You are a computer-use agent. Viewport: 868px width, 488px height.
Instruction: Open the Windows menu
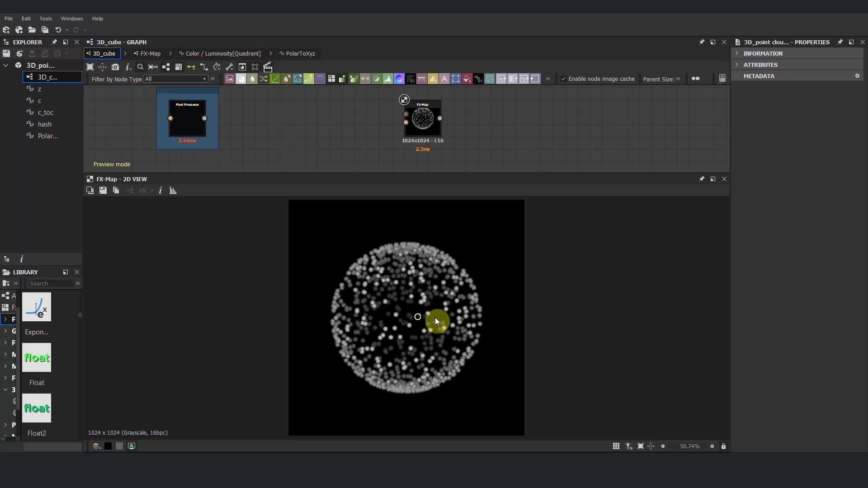point(71,19)
